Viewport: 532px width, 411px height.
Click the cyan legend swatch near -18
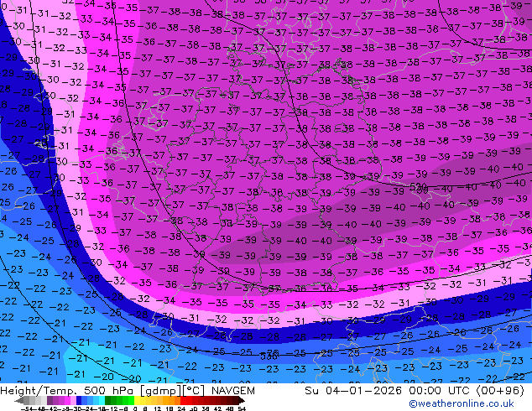tap(102, 401)
